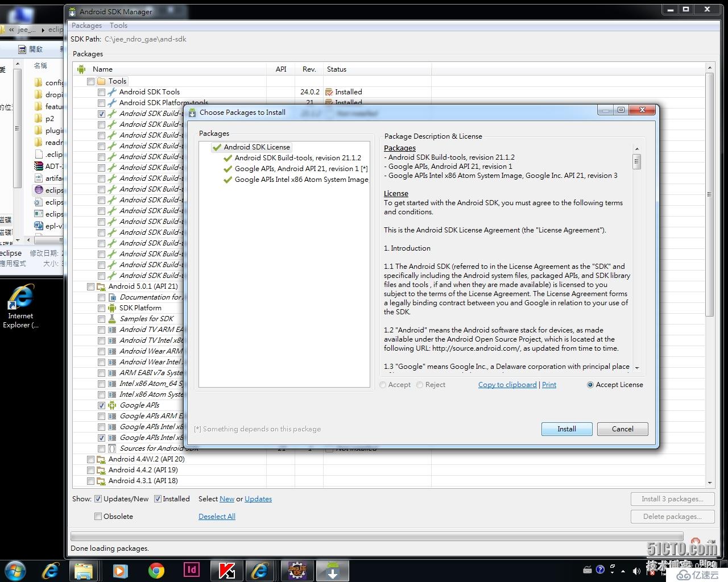Viewport: 728px width, 582px height.
Task: Click the Documentation package icon
Action: point(112,297)
